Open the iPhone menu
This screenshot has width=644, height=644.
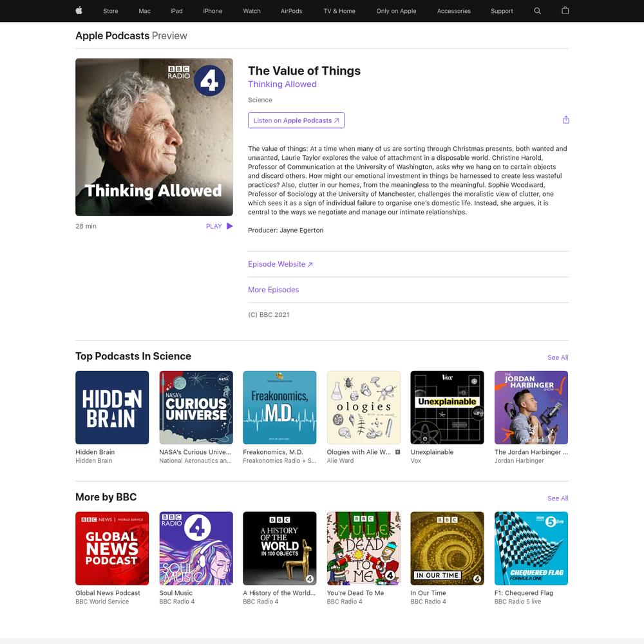point(213,11)
